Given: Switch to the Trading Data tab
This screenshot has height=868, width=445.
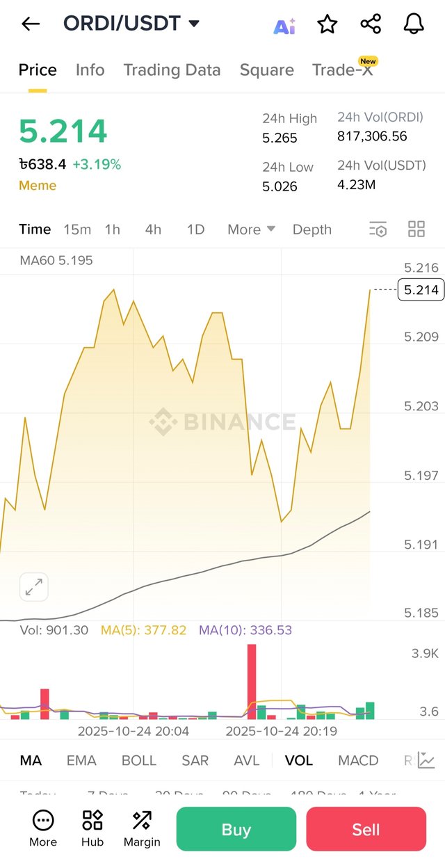Looking at the screenshot, I should click(172, 70).
